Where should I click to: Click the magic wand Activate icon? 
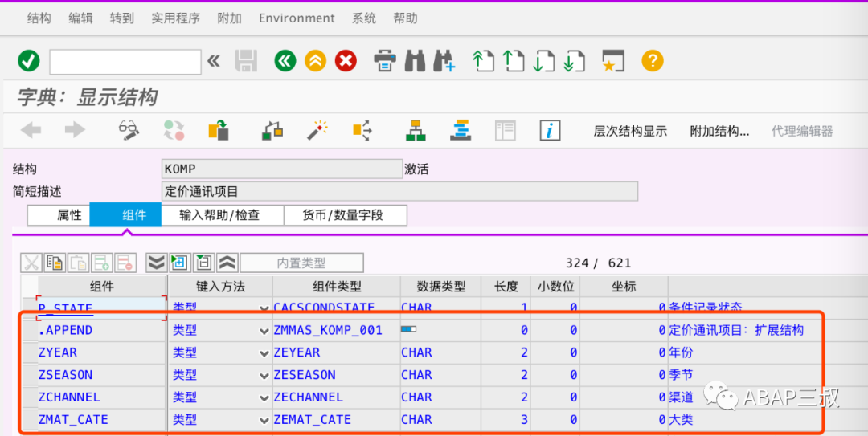317,131
